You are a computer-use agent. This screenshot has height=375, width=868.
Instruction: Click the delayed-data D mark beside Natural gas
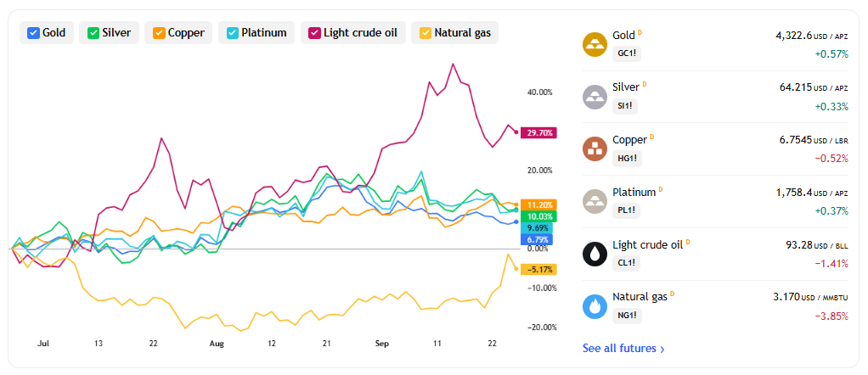pyautogui.click(x=672, y=294)
